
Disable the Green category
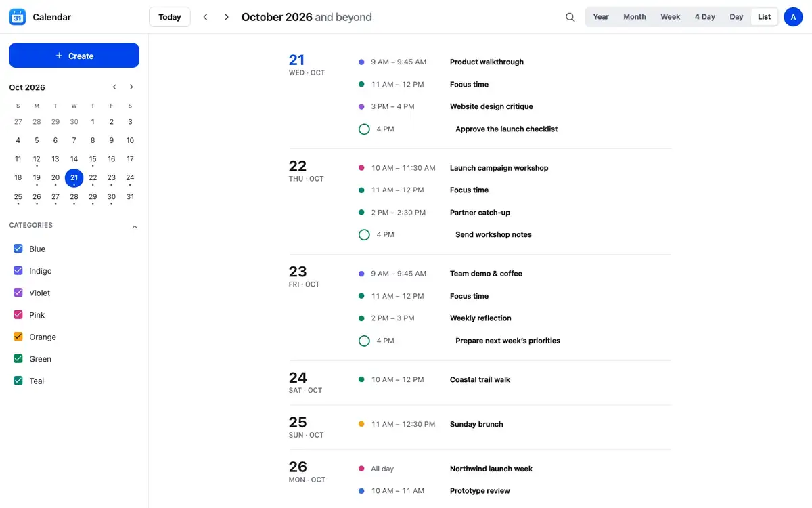pos(18,359)
